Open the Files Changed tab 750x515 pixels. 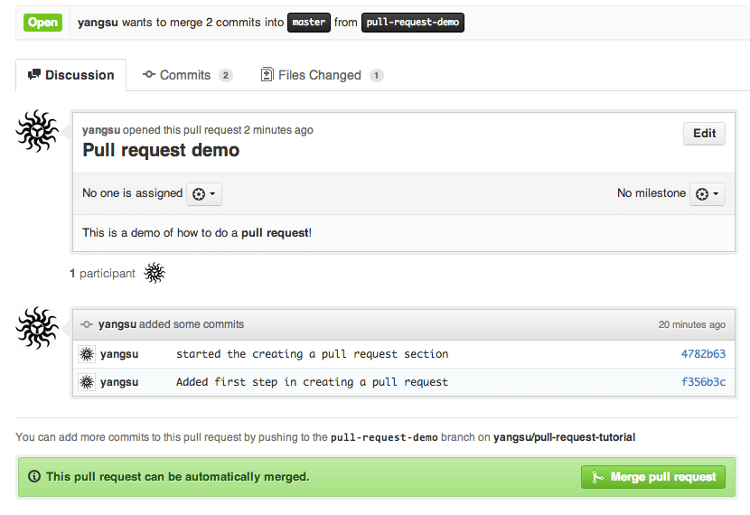pos(322,75)
